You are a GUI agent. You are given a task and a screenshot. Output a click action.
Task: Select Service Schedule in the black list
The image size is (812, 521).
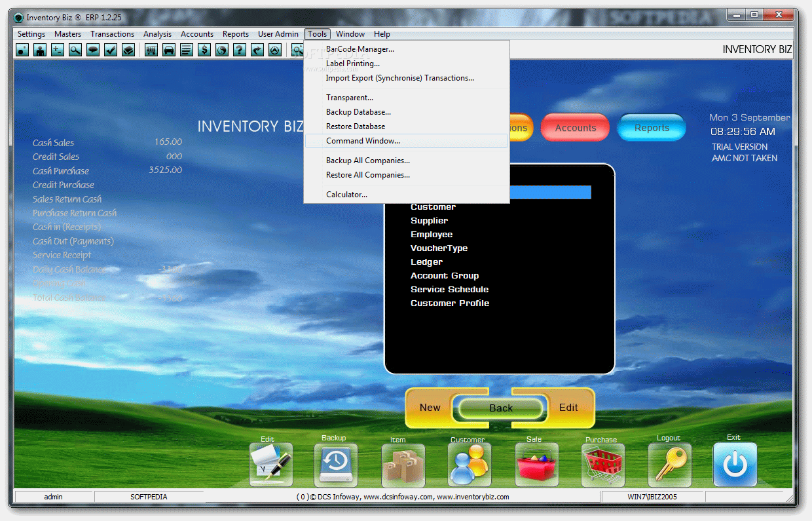(449, 290)
